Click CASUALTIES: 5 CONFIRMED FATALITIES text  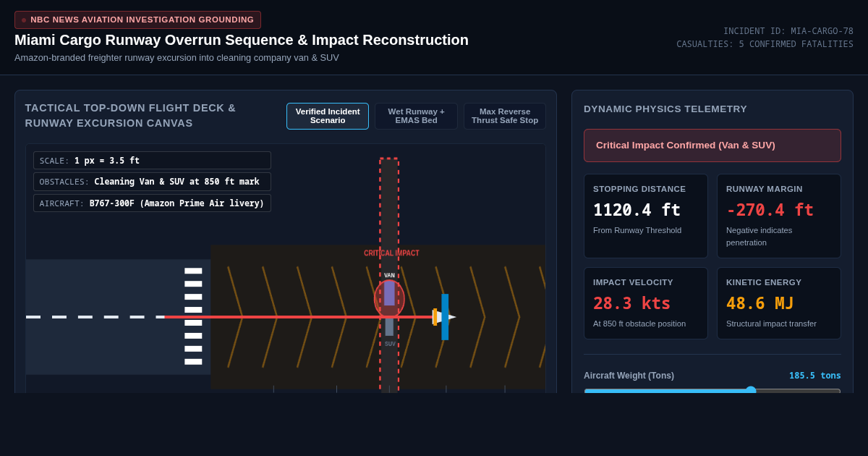[x=765, y=44]
